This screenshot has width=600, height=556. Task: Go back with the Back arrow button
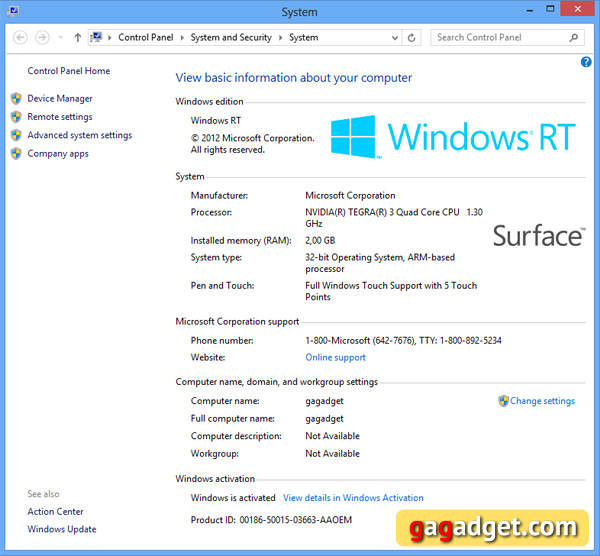pyautogui.click(x=20, y=38)
